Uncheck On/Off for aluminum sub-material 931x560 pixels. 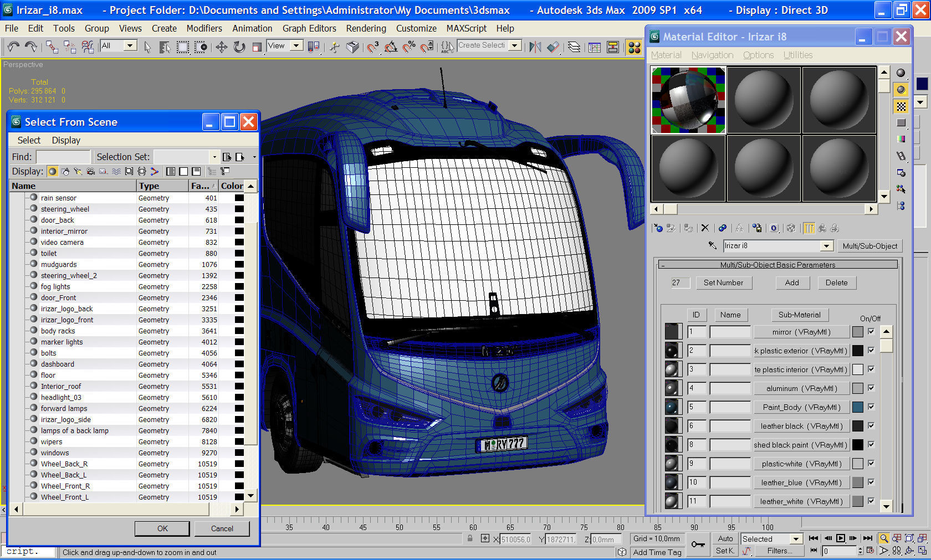pos(871,388)
